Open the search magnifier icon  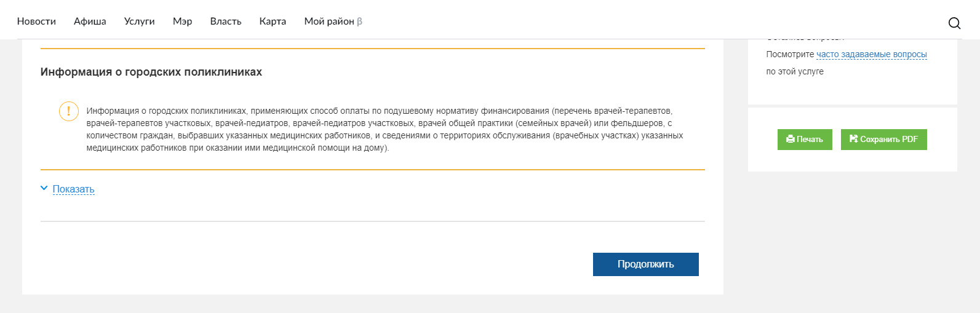click(x=954, y=23)
